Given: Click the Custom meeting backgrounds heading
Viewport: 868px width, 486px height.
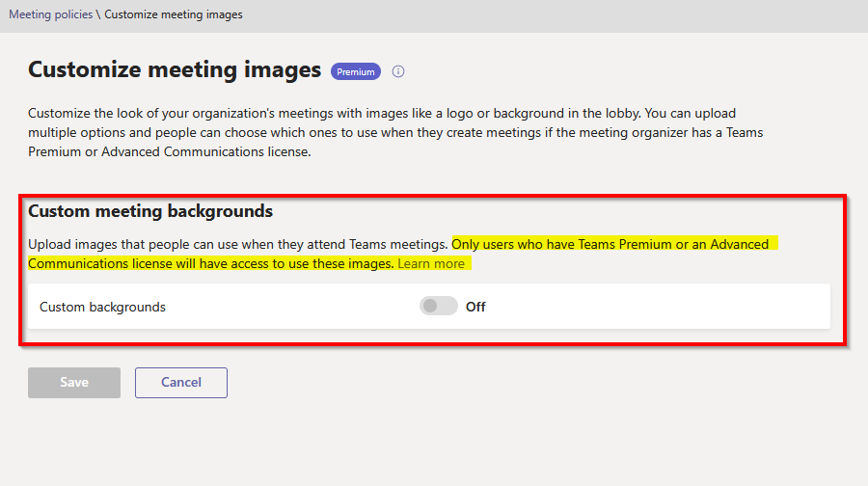Looking at the screenshot, I should tap(150, 211).
